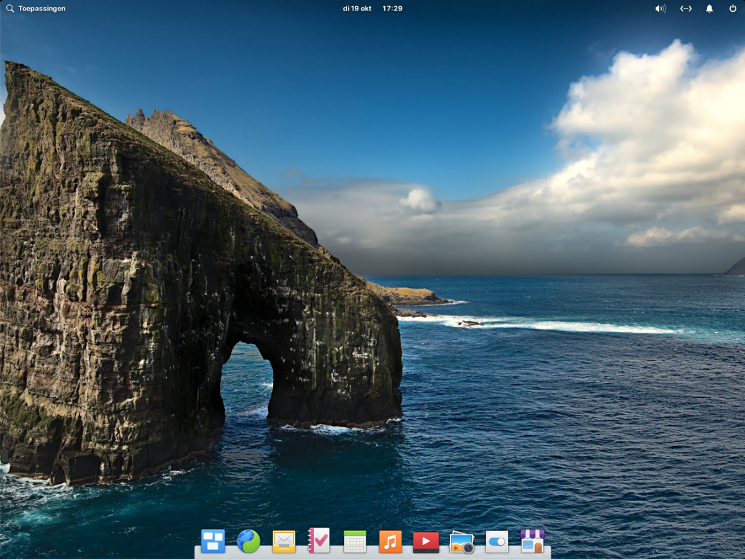The height and width of the screenshot is (560, 745).
Task: Launch AppCenter storefront icon in dock
Action: click(532, 541)
